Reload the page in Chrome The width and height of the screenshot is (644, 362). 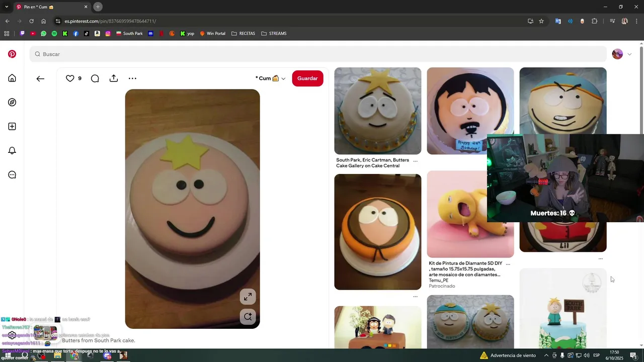[x=31, y=21]
